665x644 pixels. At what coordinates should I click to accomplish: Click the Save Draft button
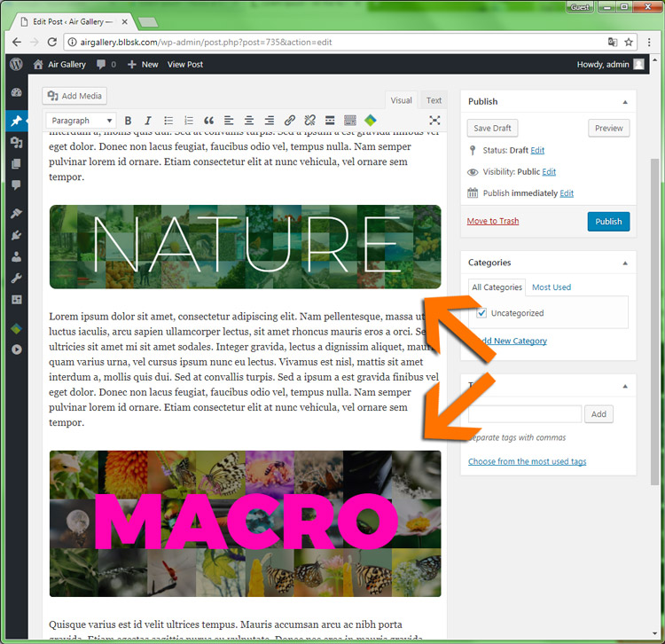coord(492,128)
